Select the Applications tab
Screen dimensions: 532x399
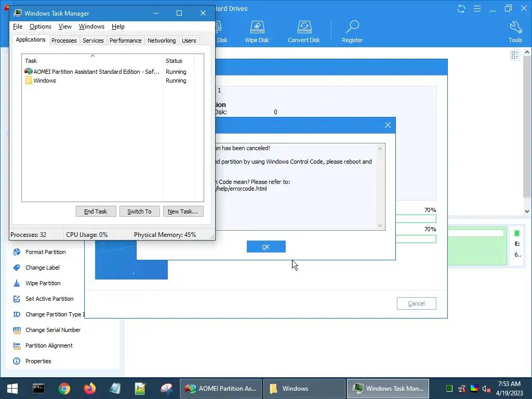point(31,39)
